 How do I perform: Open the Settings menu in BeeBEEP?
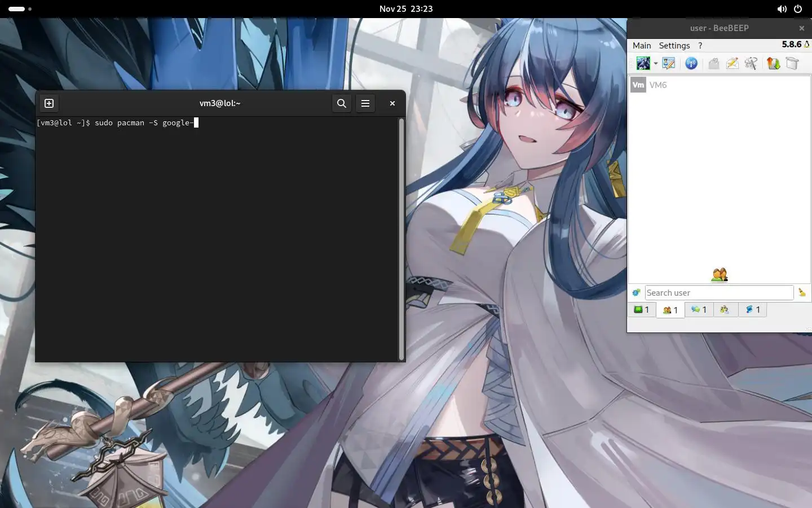pos(674,46)
